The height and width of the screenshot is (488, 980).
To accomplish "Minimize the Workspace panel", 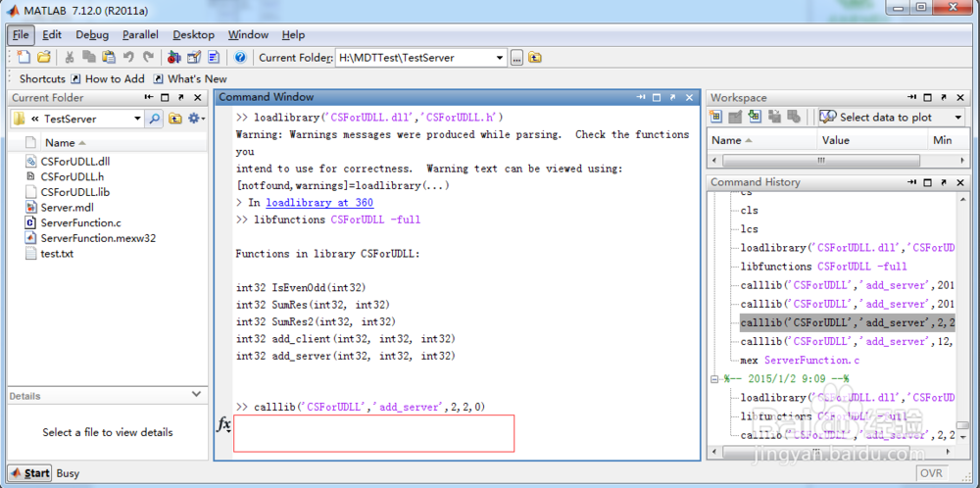I will point(912,97).
